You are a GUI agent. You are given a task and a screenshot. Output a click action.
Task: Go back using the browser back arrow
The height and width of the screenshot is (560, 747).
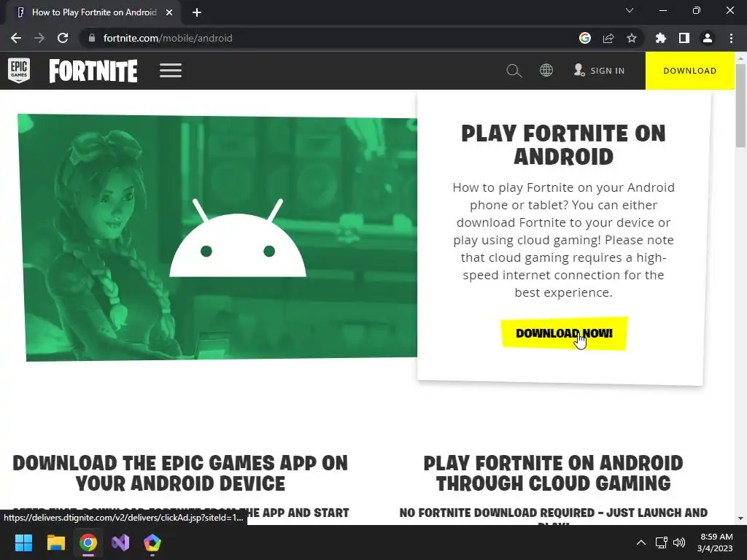pos(16,38)
